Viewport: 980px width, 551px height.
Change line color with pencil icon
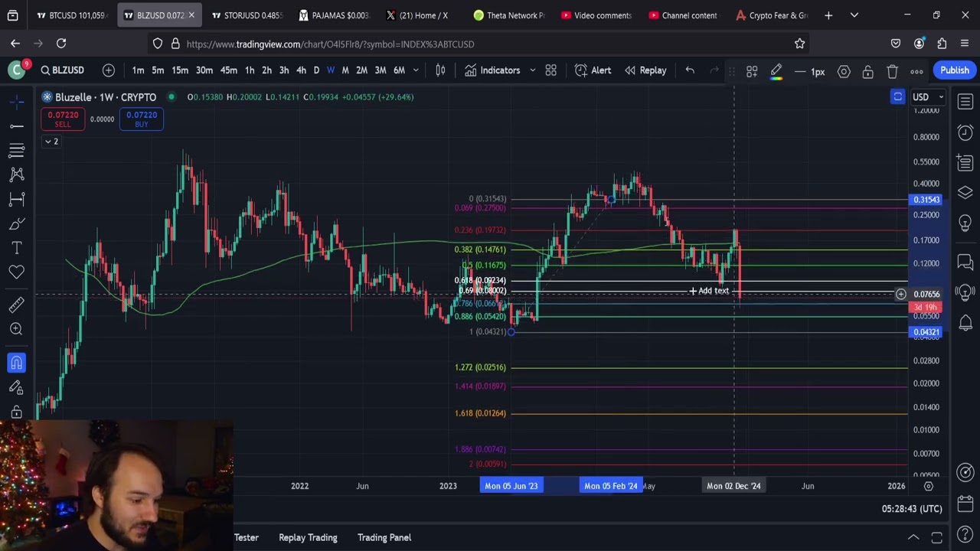[x=776, y=71]
